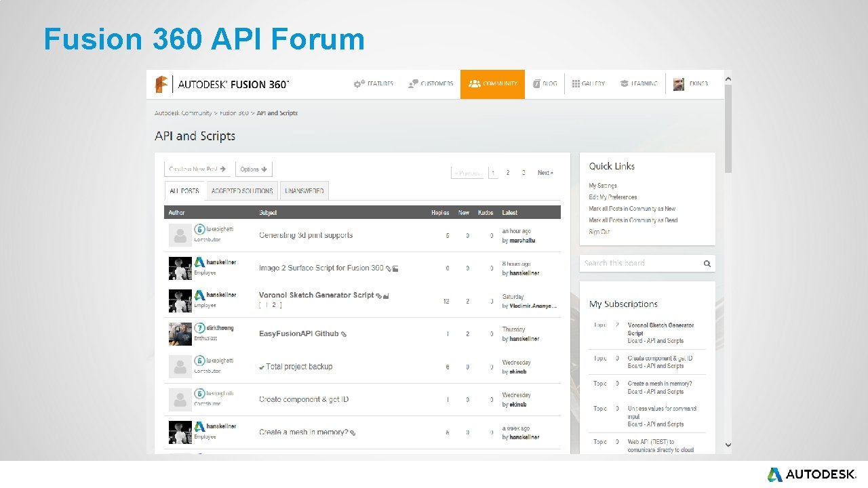
Task: Open Create component & get ID thread
Action: [x=304, y=399]
